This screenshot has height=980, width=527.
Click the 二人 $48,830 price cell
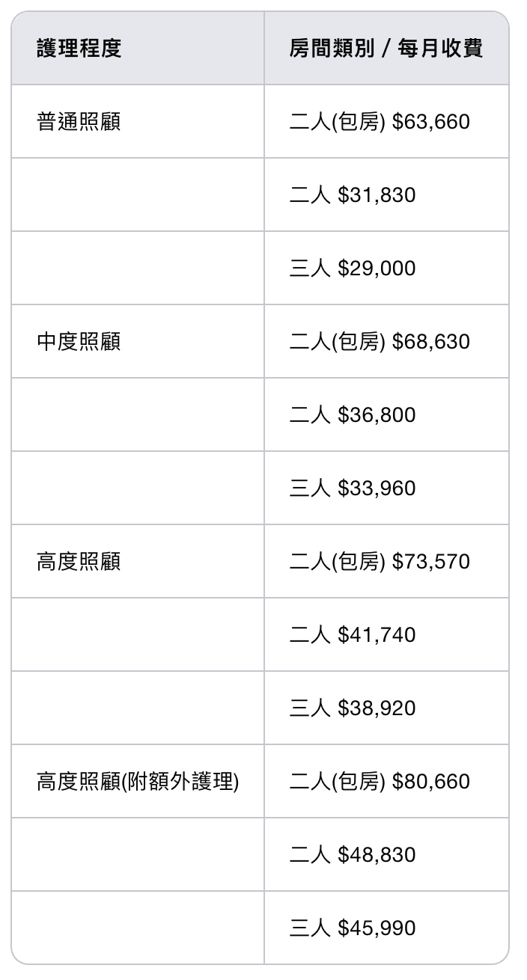pos(353,855)
